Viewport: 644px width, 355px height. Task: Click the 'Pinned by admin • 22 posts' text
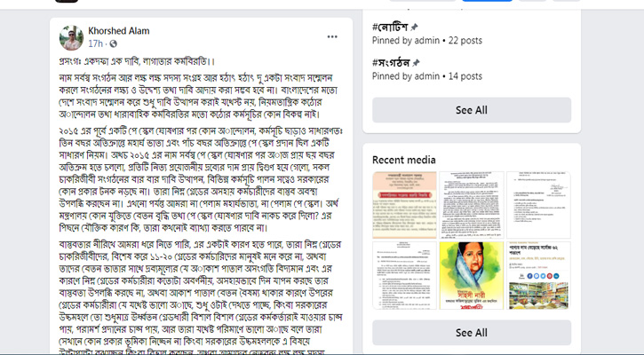point(427,41)
